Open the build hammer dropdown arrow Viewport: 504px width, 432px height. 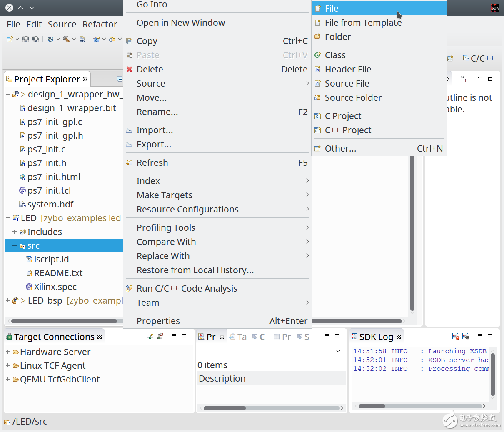[x=74, y=39]
